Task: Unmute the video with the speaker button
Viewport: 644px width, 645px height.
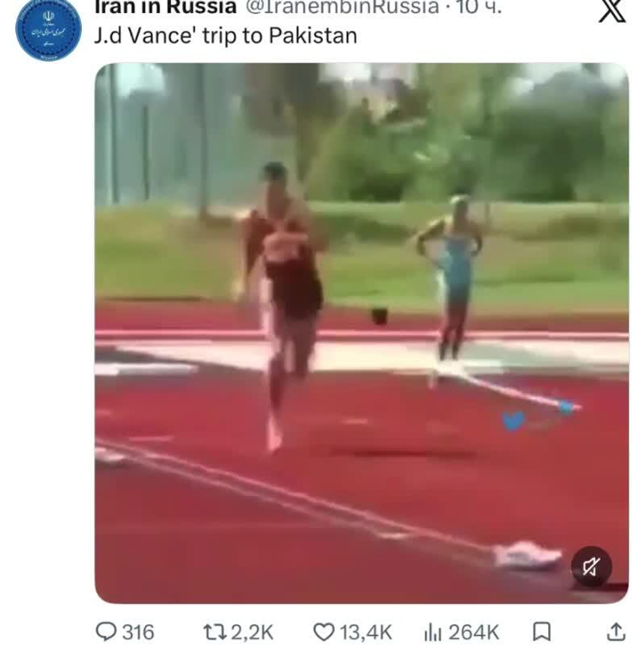Action: click(592, 567)
